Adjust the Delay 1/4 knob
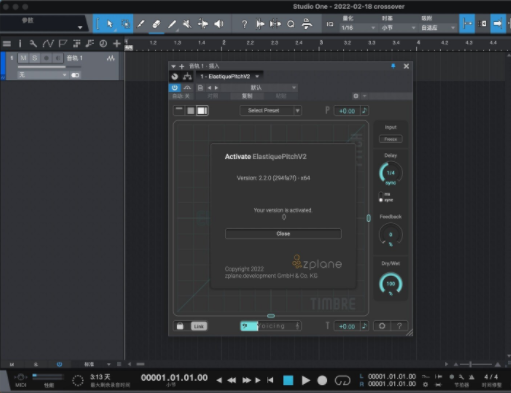Viewport: 511px width, 393px height. click(391, 173)
